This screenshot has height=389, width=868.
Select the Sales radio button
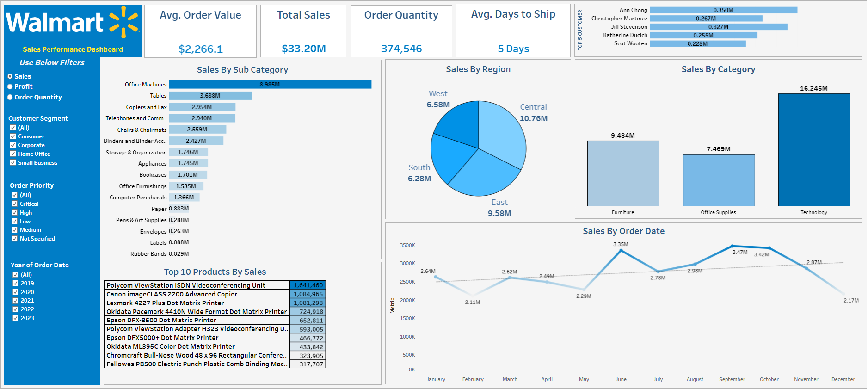pos(10,76)
